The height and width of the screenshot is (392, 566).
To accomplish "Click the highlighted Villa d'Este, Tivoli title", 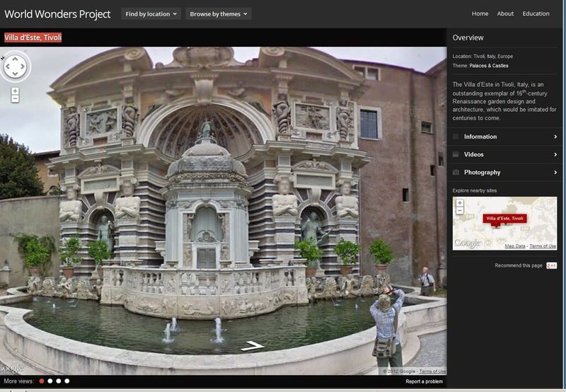I will click(x=33, y=38).
